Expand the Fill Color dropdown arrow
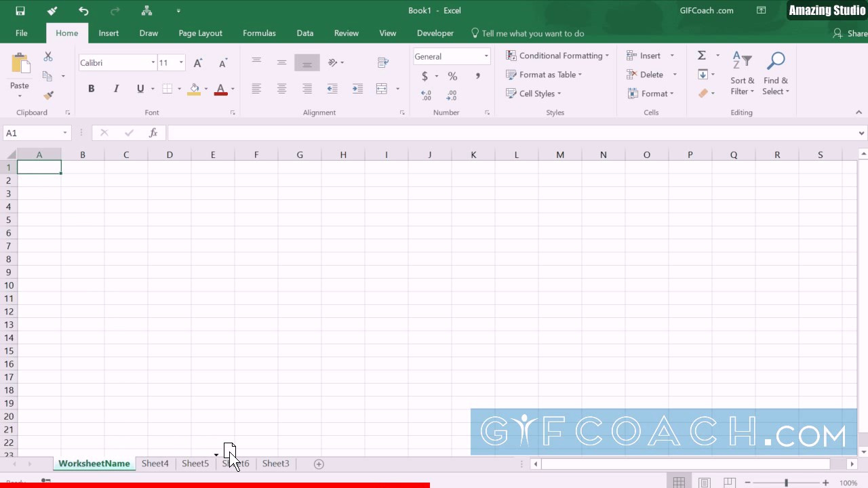868x488 pixels. (x=205, y=89)
